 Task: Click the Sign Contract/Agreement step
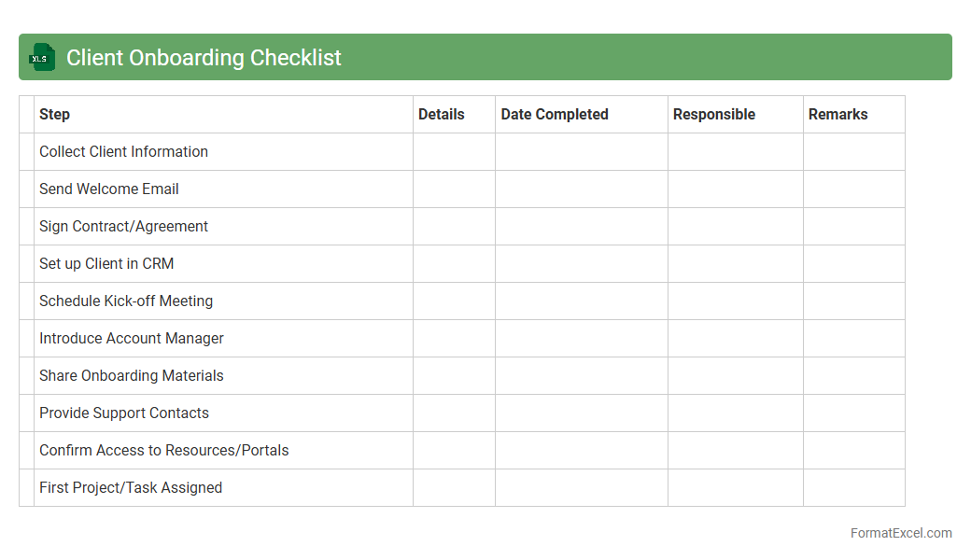click(x=124, y=227)
